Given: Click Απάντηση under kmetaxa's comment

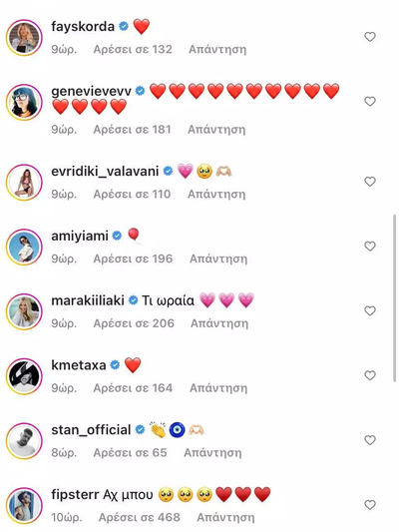Looking at the screenshot, I should pyautogui.click(x=218, y=388).
